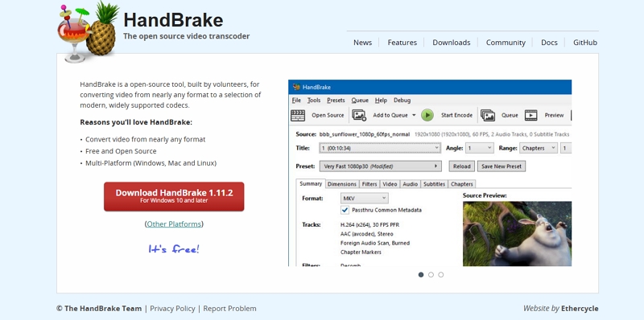Click the Start Encode label

tap(456, 115)
